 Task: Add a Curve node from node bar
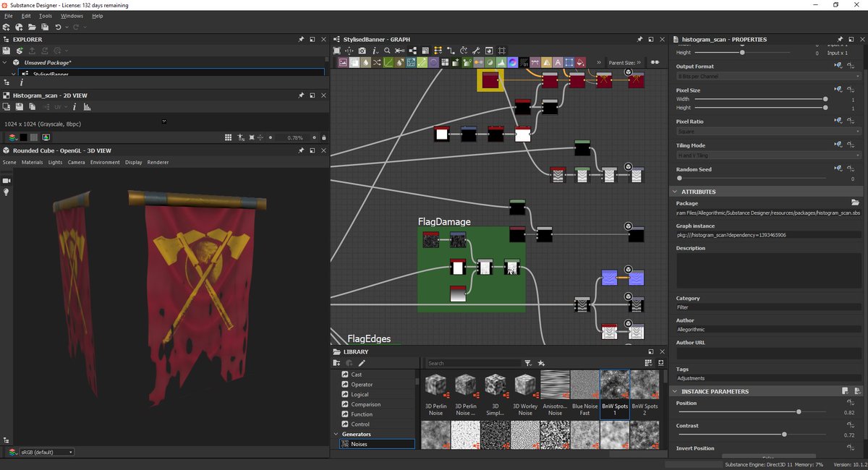click(x=388, y=62)
